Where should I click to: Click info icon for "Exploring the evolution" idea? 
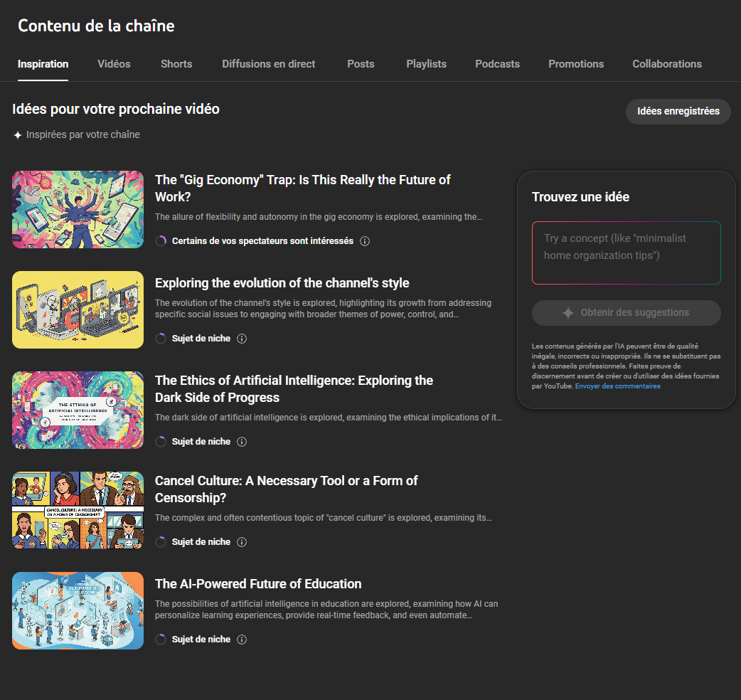click(x=242, y=339)
